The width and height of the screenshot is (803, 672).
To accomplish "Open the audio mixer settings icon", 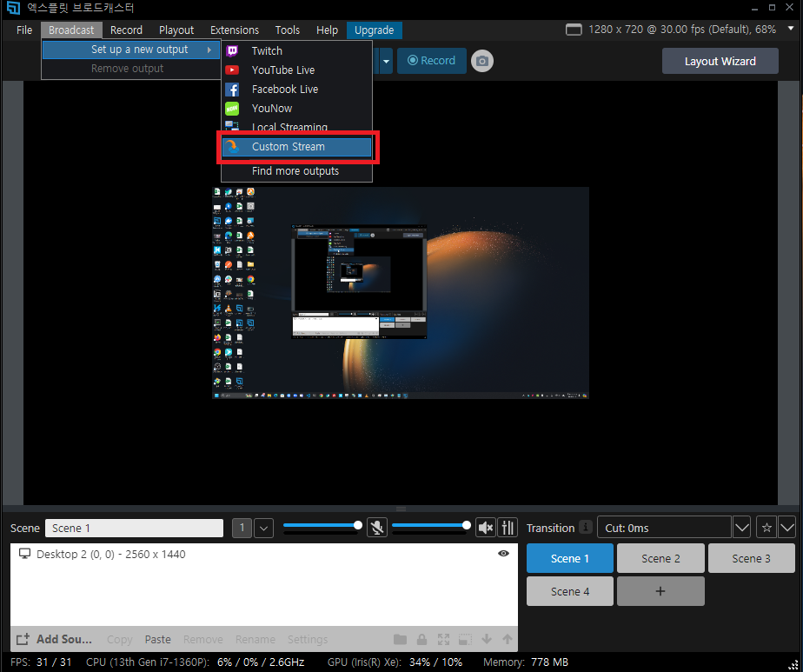I will (x=508, y=528).
